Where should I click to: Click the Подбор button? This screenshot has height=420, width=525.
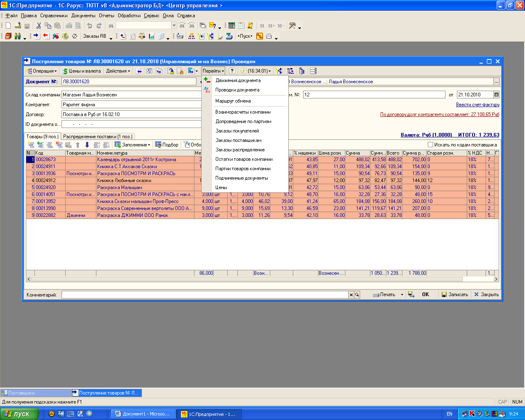[167, 145]
